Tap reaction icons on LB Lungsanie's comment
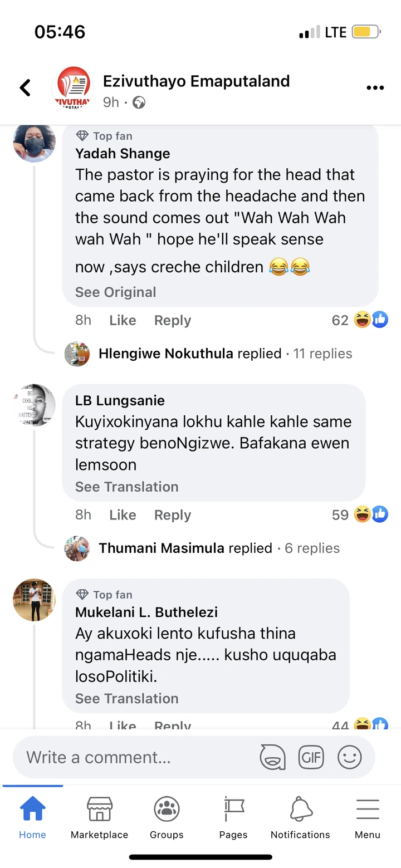Screen dimensions: 401x868 coord(371,514)
